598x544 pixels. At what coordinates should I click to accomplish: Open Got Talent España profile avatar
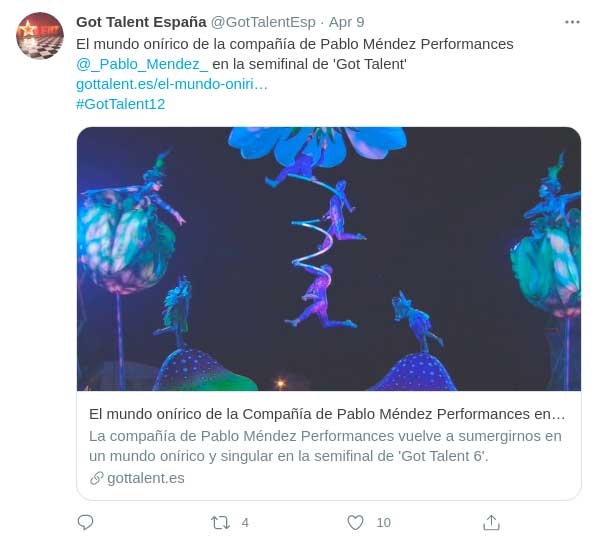pyautogui.click(x=40, y=36)
